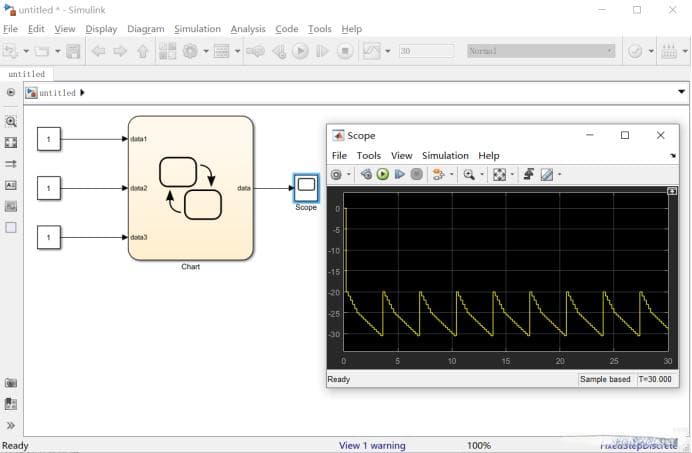692x453 pixels.
Task: Toggle Sample Time Display icon in palette
Action: [x=11, y=164]
